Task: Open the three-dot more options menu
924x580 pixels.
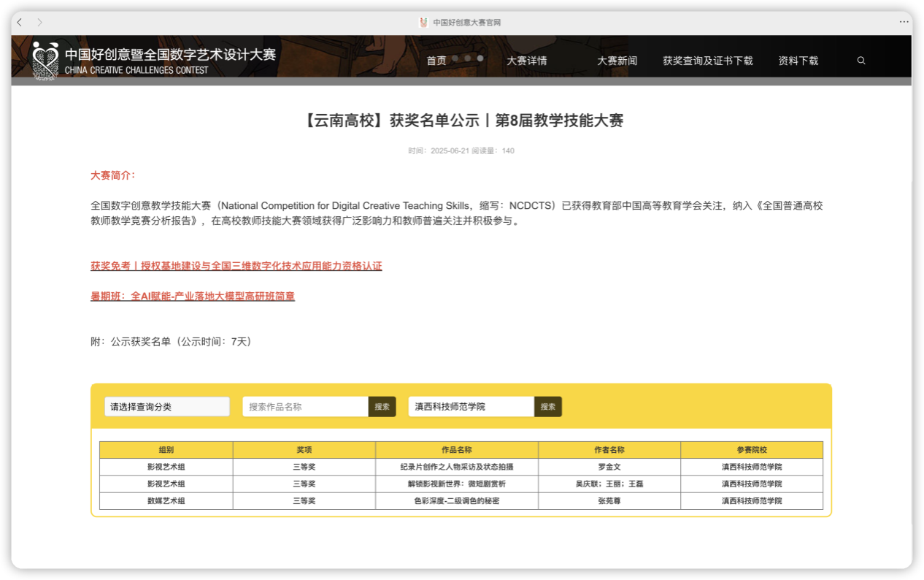Action: coord(904,23)
